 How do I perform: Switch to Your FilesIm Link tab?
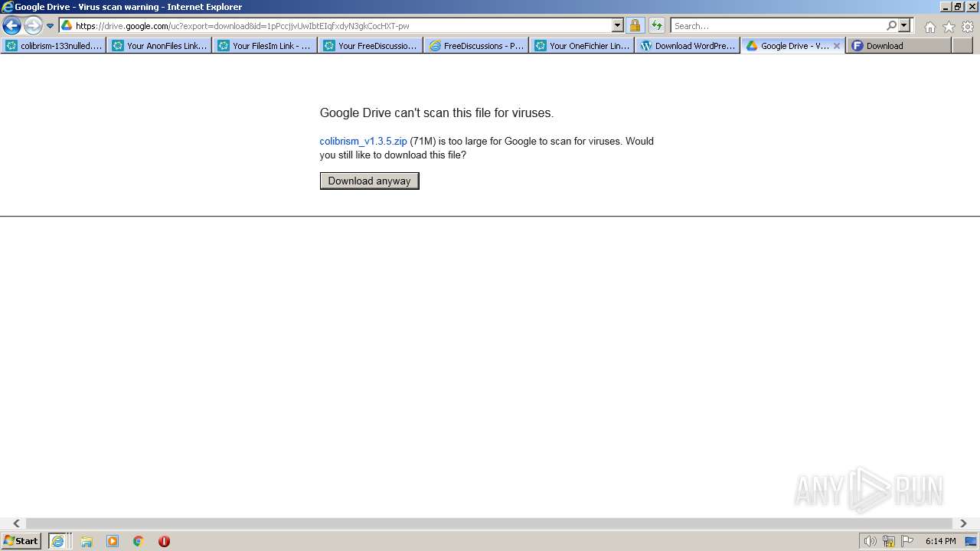[x=265, y=46]
